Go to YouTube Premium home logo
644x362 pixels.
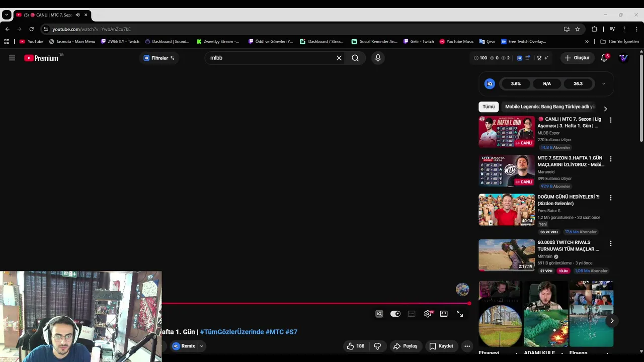click(41, 58)
